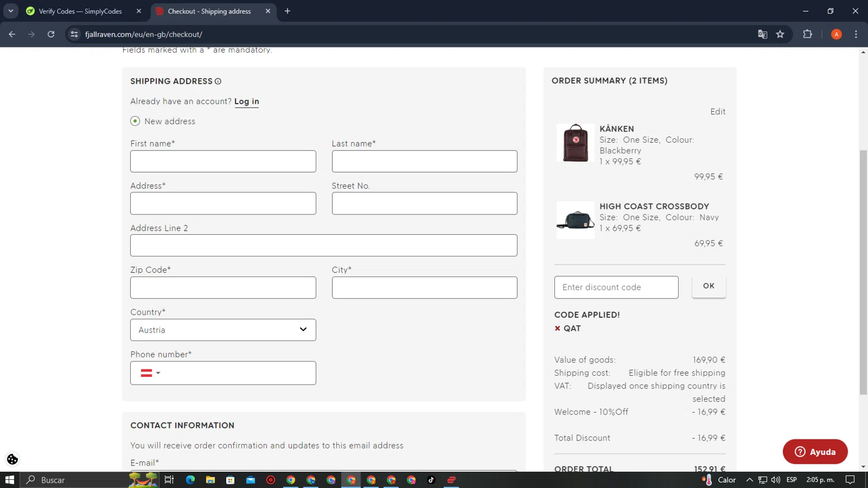Open Task View in the taskbar
Image resolution: width=868 pixels, height=488 pixels.
[169, 480]
